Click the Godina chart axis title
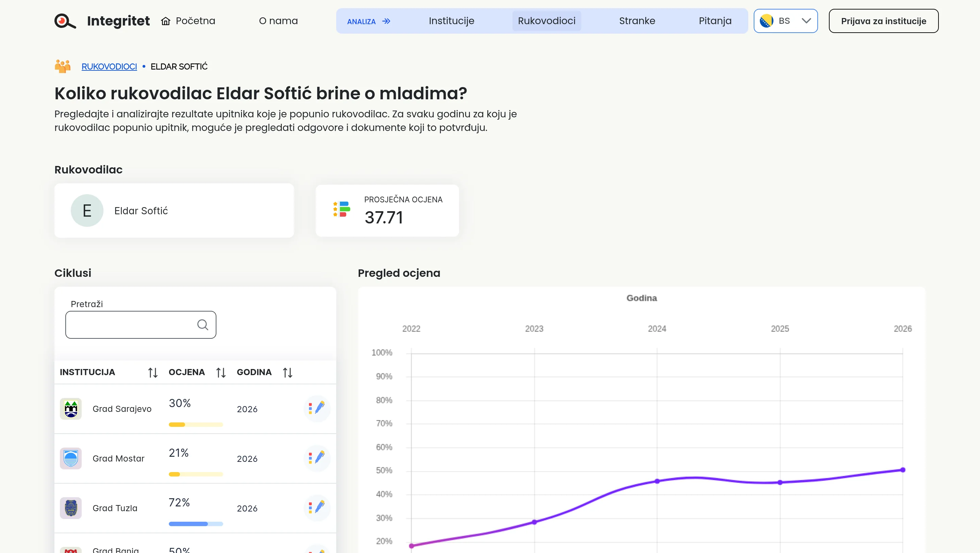Viewport: 980px width, 553px height. coord(642,298)
